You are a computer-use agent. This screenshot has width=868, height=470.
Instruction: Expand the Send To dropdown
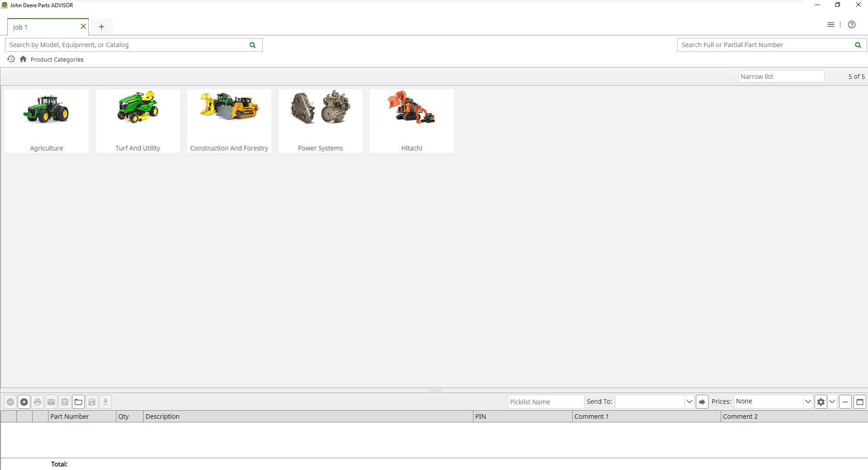pos(689,402)
